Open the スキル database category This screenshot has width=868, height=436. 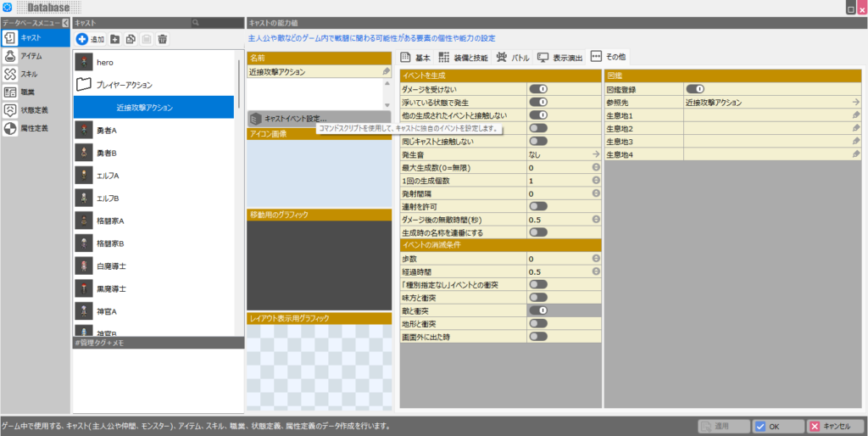(29, 74)
